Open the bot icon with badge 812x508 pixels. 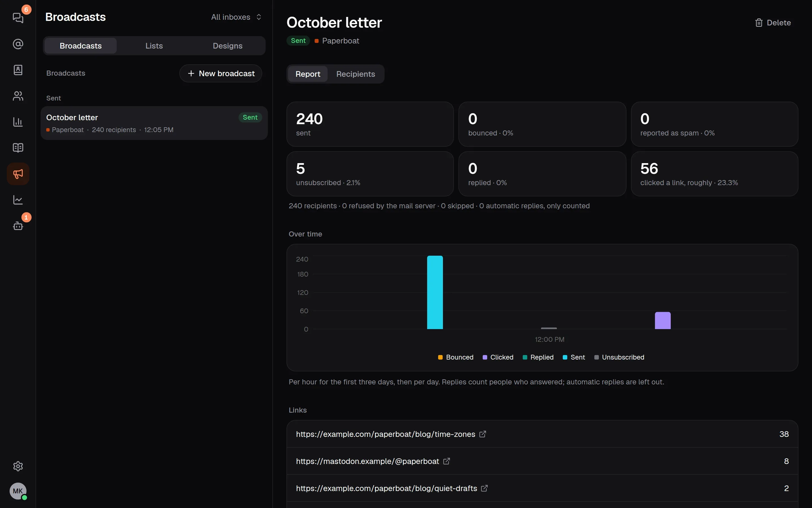18,226
